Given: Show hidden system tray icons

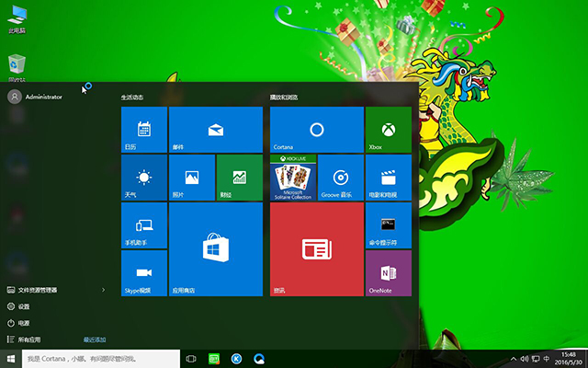Looking at the screenshot, I should (514, 358).
